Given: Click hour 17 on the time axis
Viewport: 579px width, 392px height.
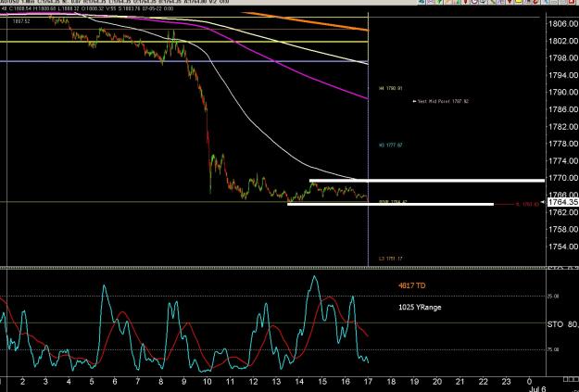Looking at the screenshot, I should pyautogui.click(x=368, y=382).
